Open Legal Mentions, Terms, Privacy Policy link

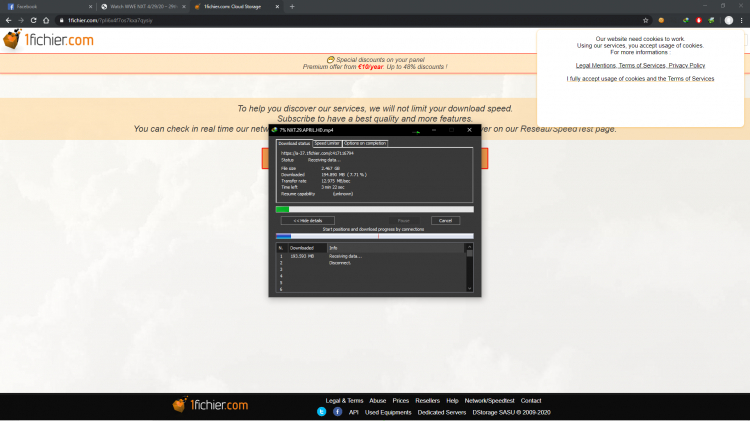(640, 66)
